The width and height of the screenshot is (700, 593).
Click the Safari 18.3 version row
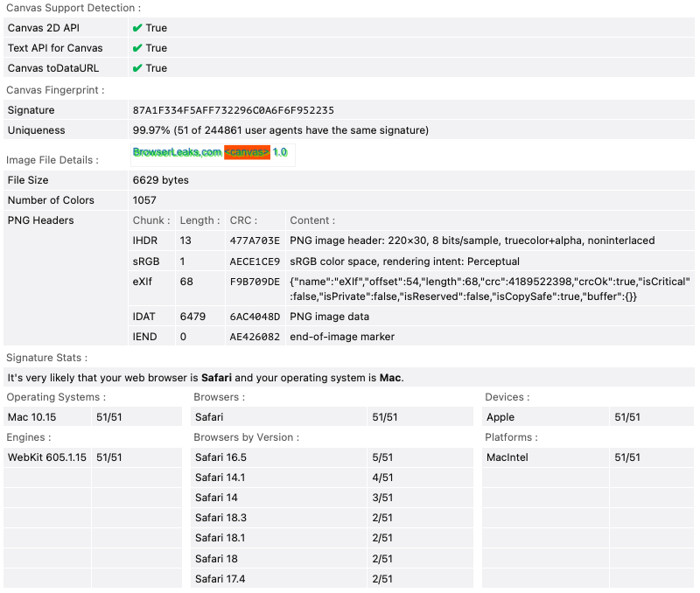coord(220,518)
